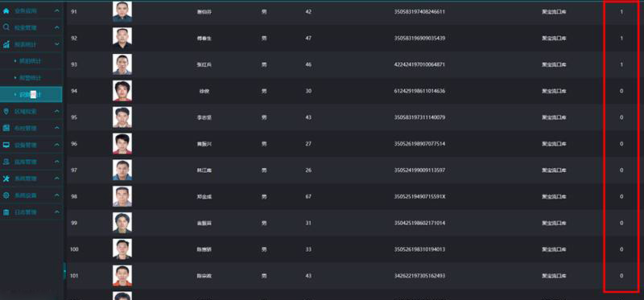644x300 pixels.
Task: Open the face photo in row 96
Action: click(122, 144)
